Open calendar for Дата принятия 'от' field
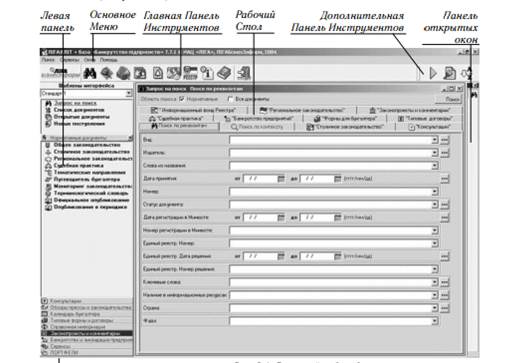 point(281,179)
